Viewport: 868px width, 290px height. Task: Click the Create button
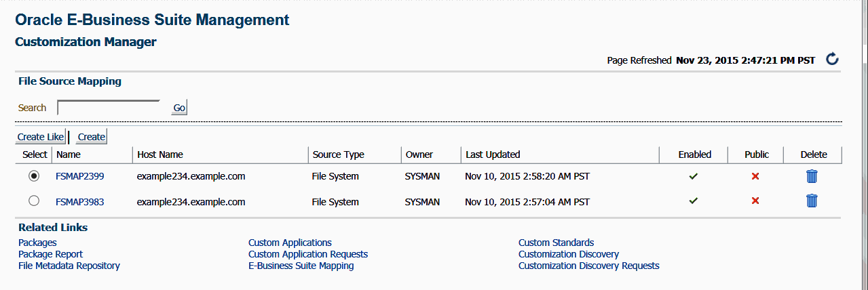coord(91,137)
